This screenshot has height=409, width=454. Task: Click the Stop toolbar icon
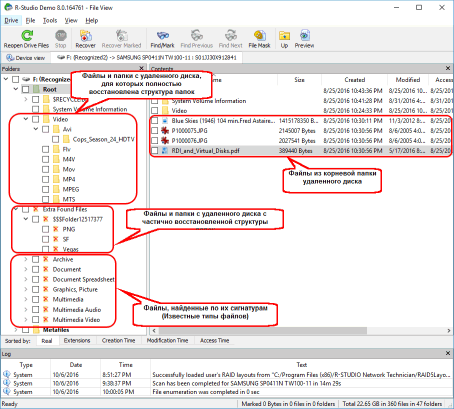(61, 36)
